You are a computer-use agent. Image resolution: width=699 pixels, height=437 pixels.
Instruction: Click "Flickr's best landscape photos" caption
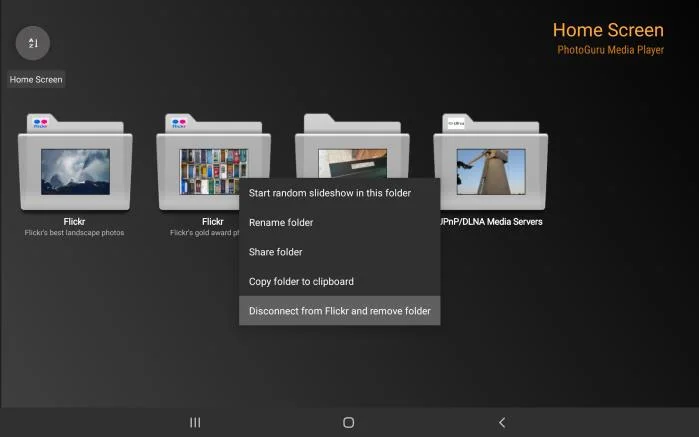74,232
